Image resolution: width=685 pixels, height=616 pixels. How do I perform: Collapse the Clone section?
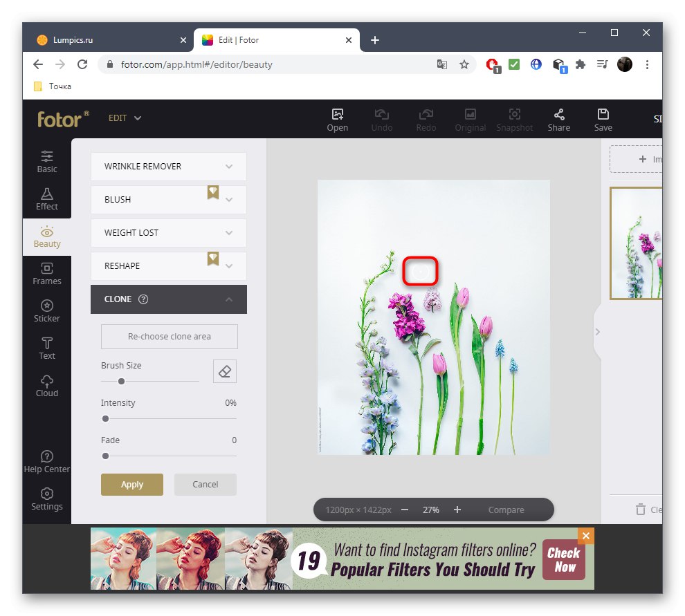tap(228, 299)
